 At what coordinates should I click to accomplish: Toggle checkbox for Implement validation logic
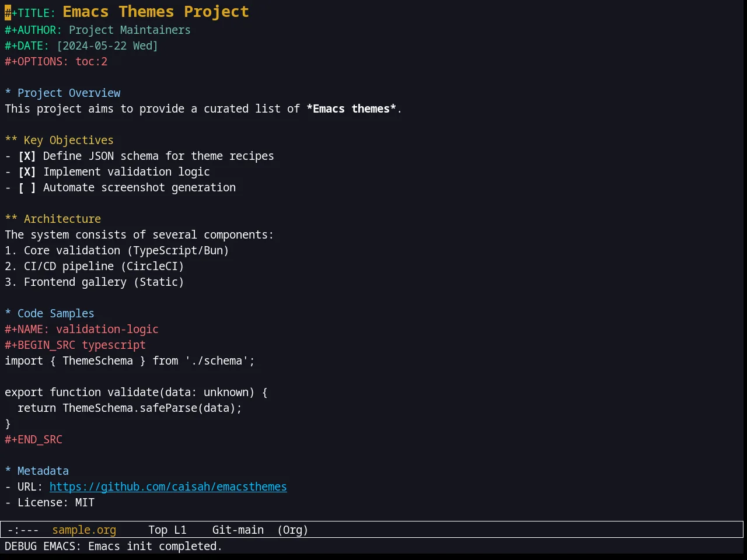27,172
